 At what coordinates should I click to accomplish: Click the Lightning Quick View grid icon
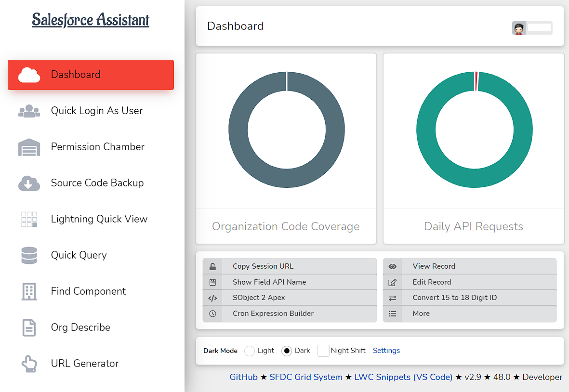click(29, 220)
